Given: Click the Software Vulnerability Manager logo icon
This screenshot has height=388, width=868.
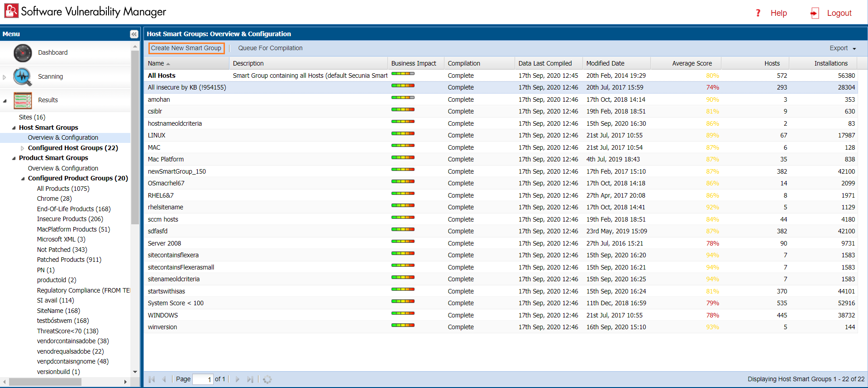Looking at the screenshot, I should click(11, 11).
